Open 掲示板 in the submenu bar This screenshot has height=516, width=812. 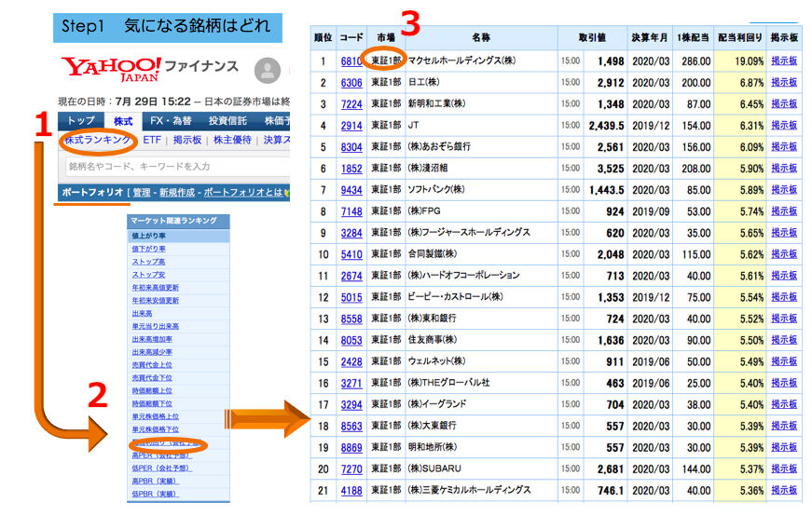coord(187,140)
